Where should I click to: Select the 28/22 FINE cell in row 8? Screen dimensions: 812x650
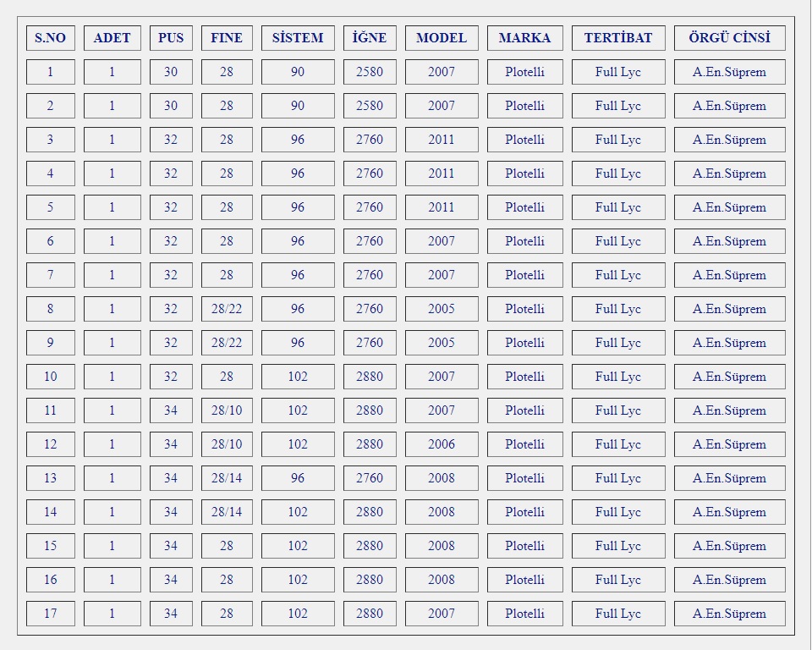coord(227,309)
